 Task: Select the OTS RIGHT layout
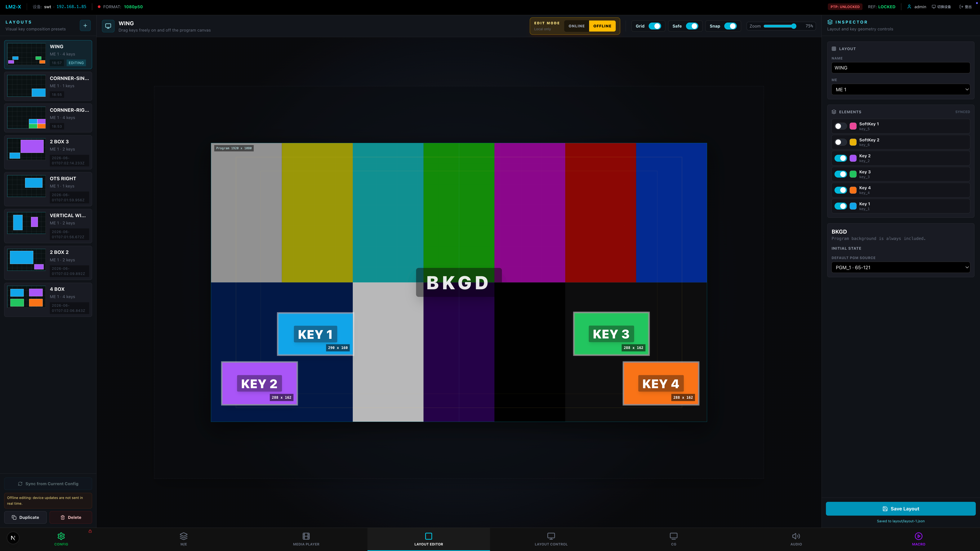tap(48, 189)
